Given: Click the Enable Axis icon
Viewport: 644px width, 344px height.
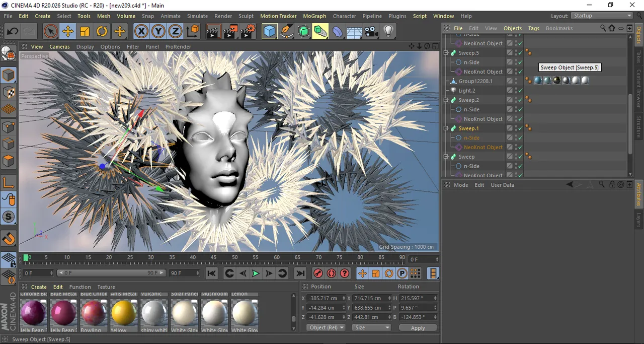Looking at the screenshot, I should point(9,182).
